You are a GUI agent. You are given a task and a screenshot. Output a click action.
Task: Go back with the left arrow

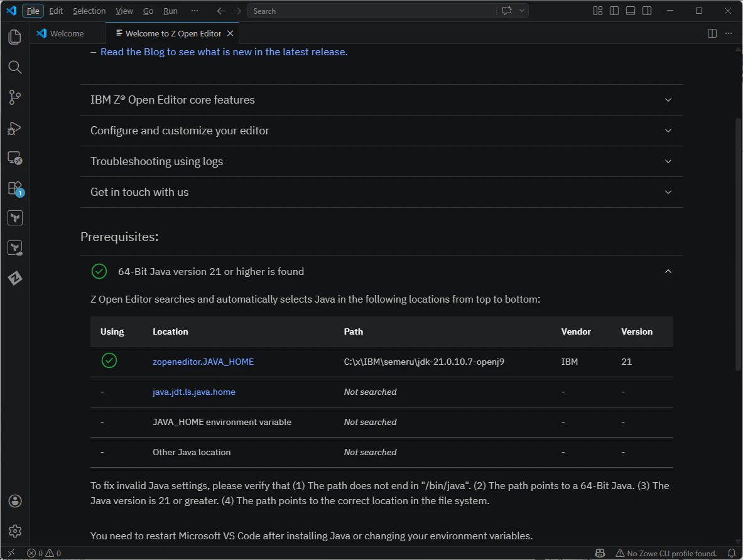click(220, 11)
